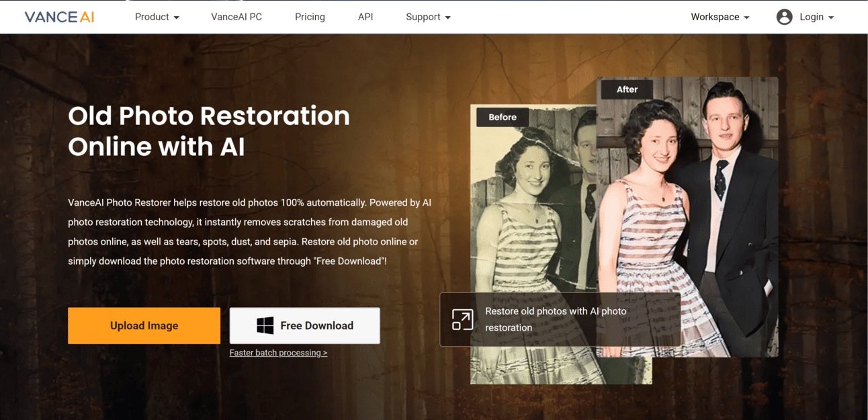The image size is (868, 420).
Task: Click the Free Download button
Action: (x=305, y=326)
